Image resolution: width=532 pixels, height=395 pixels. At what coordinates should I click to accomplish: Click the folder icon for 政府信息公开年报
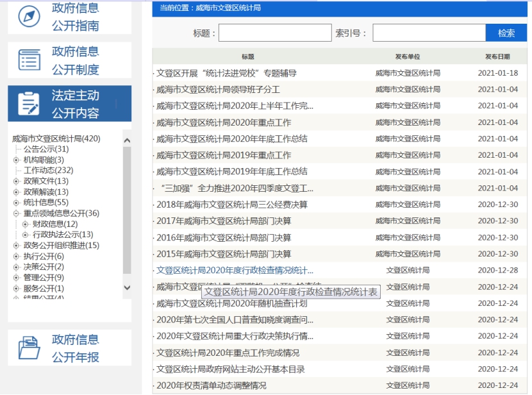click(29, 348)
